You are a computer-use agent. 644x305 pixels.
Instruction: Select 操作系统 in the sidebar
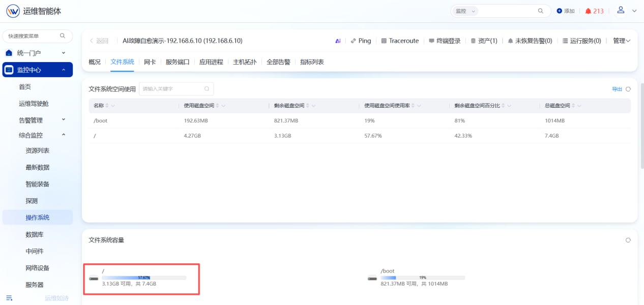click(x=38, y=218)
